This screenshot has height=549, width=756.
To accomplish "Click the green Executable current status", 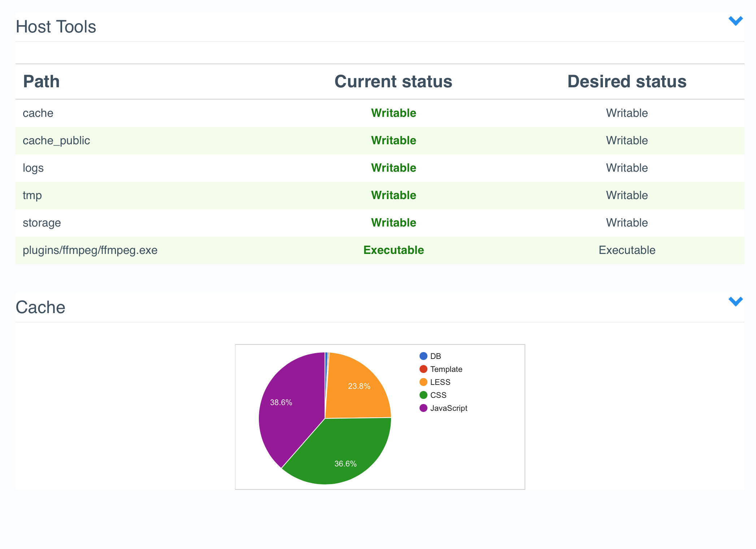I will pyautogui.click(x=394, y=250).
